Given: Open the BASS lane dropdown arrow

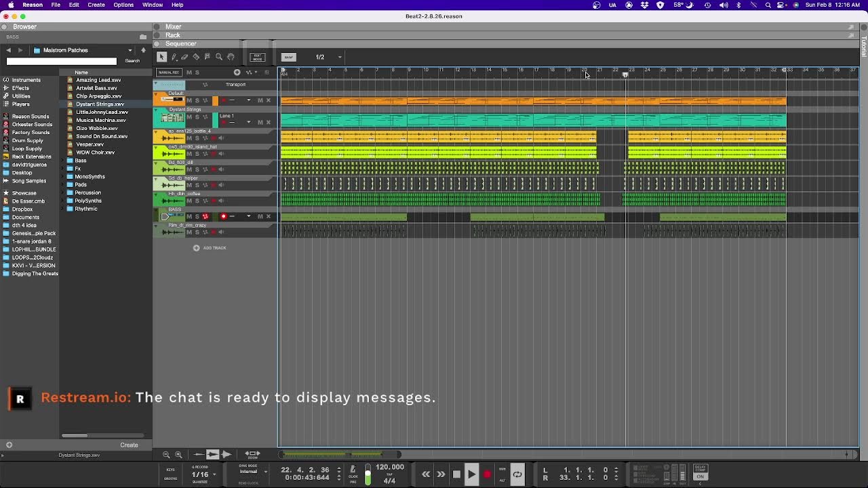Looking at the screenshot, I should (249, 216).
